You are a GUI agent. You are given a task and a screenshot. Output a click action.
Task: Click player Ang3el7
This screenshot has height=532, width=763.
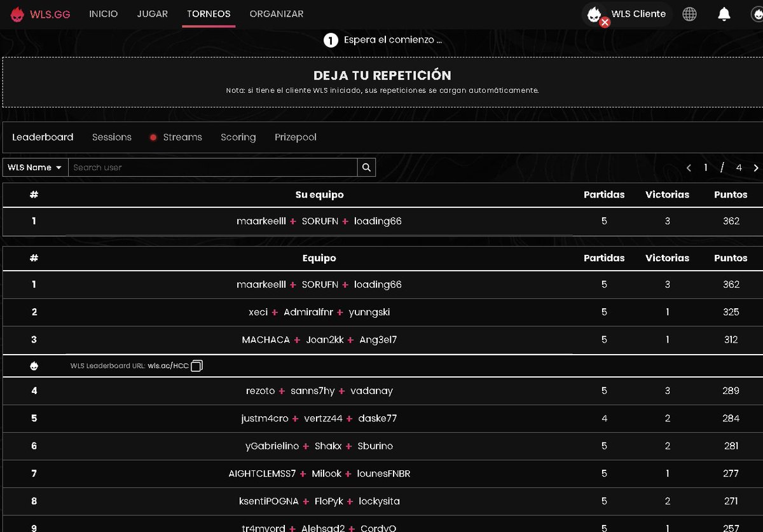pos(378,340)
